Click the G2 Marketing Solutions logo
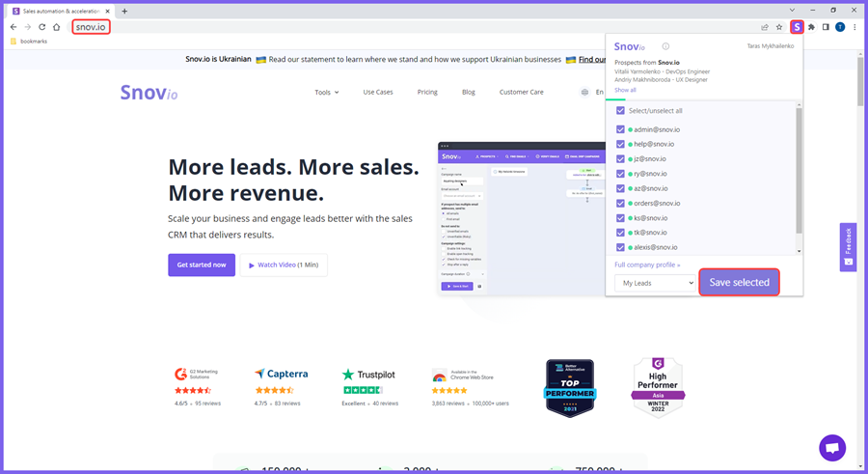The height and width of the screenshot is (474, 868). pos(197,375)
